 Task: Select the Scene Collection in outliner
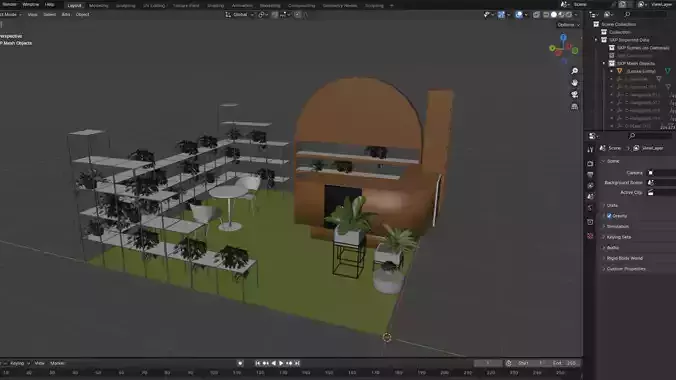click(x=618, y=24)
